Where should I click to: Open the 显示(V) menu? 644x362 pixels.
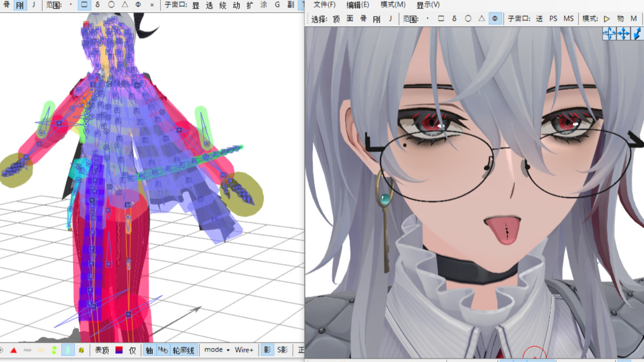click(x=428, y=5)
